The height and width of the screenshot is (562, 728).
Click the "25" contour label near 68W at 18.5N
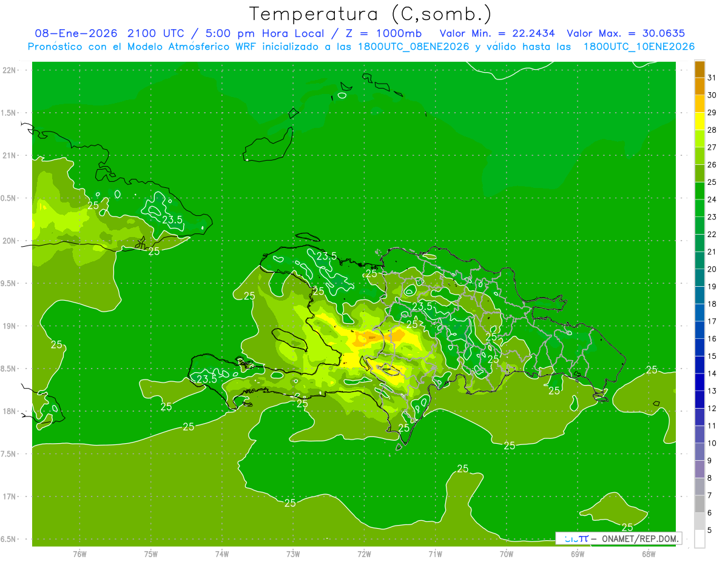pyautogui.click(x=652, y=370)
